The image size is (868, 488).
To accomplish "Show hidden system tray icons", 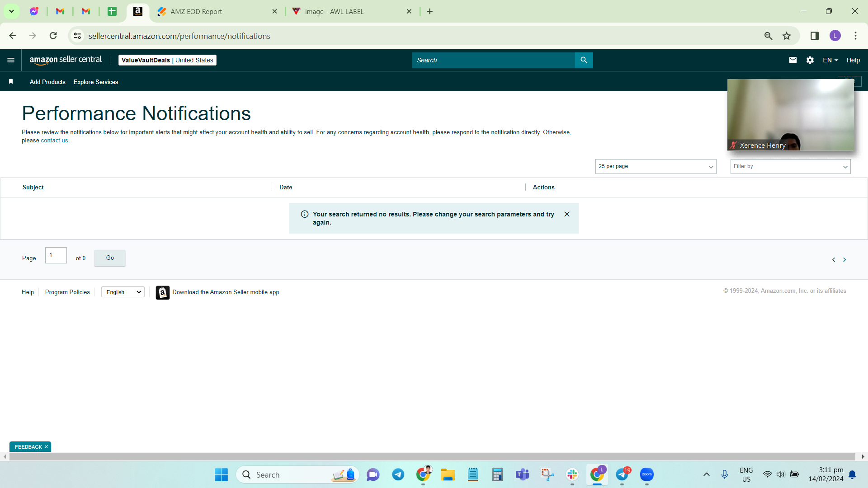I will point(706,474).
